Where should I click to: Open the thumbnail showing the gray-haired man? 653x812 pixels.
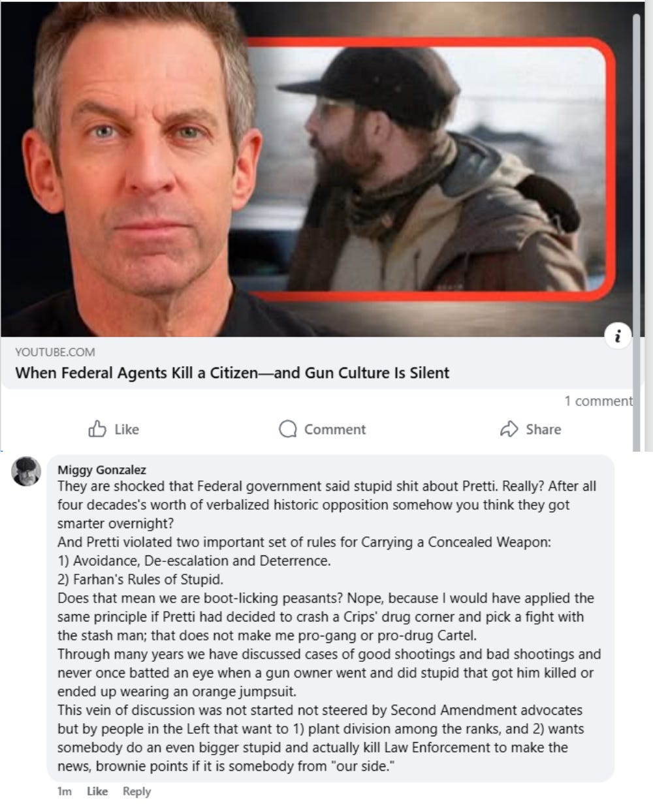(131, 168)
